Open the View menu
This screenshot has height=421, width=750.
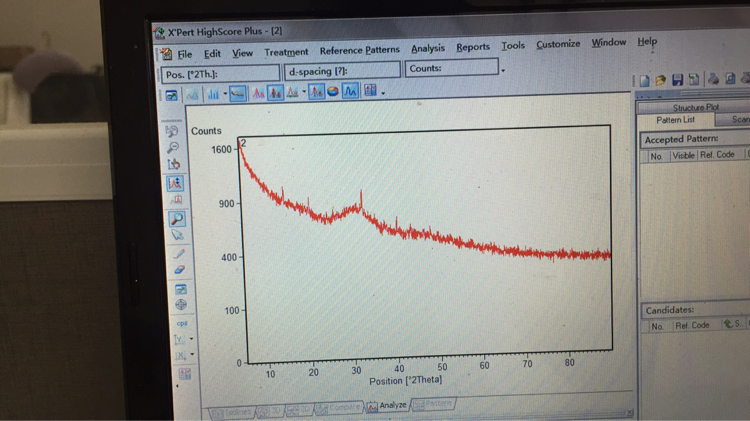click(243, 53)
